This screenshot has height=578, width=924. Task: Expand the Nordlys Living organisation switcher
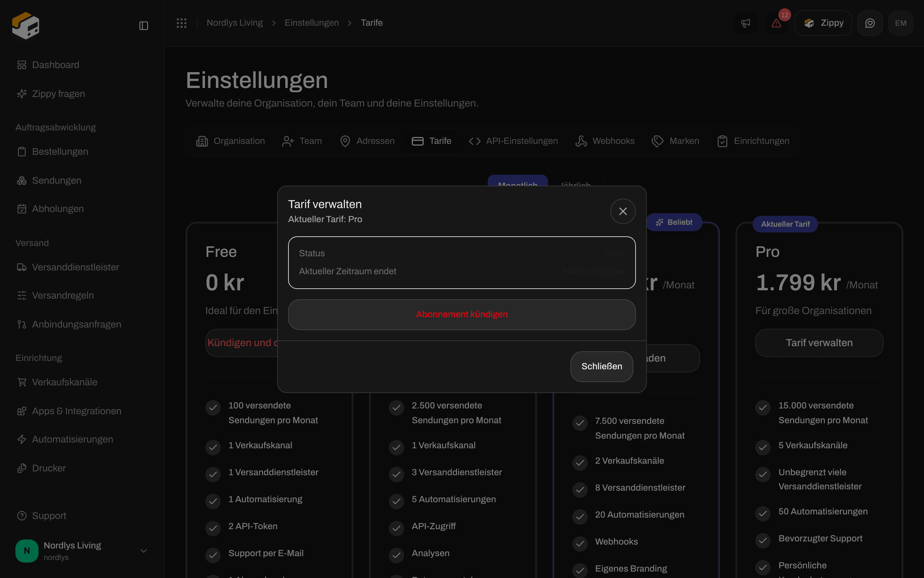click(x=82, y=550)
